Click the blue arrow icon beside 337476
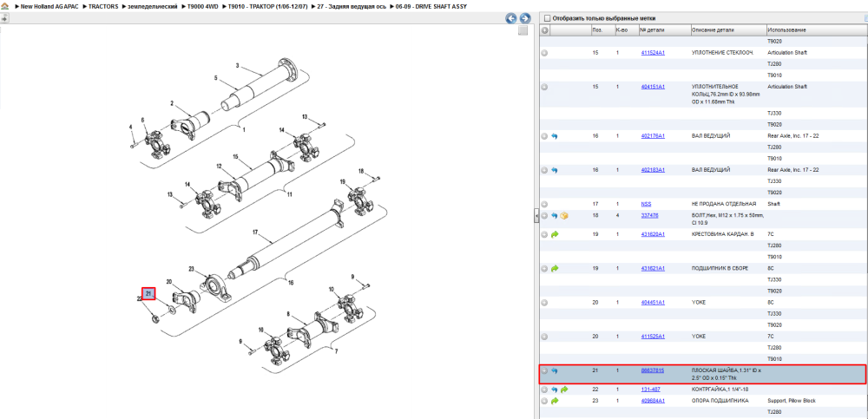Screen dimensions: 868x419 [555, 215]
